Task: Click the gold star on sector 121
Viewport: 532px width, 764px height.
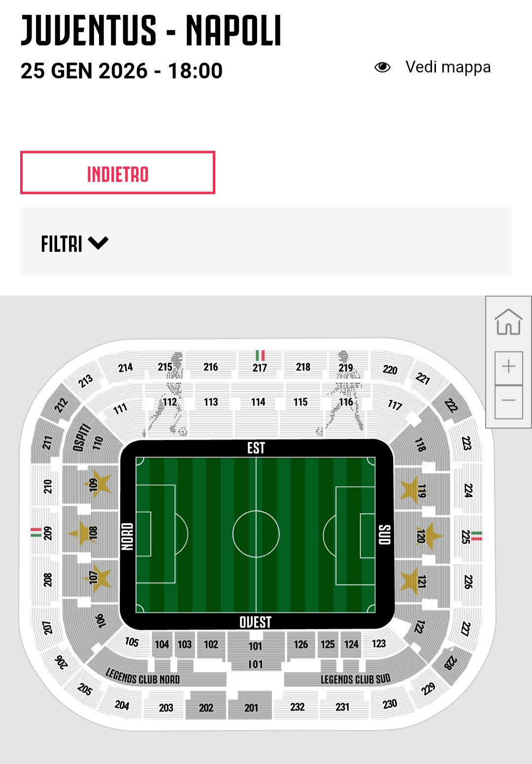Action: click(410, 581)
